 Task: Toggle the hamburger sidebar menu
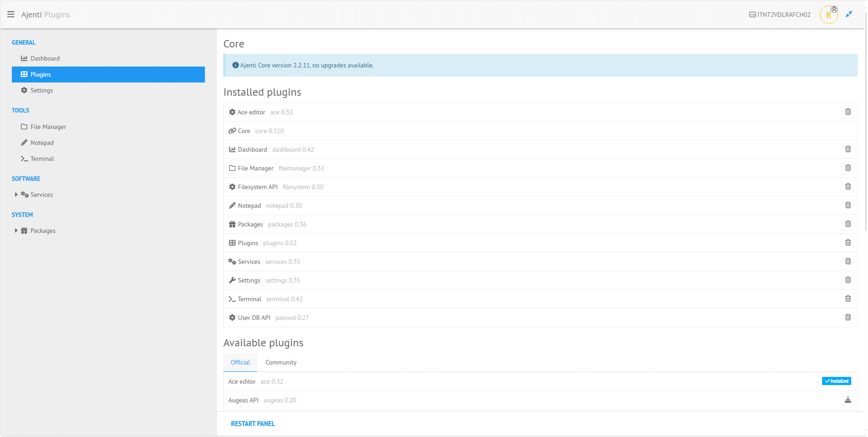(11, 15)
